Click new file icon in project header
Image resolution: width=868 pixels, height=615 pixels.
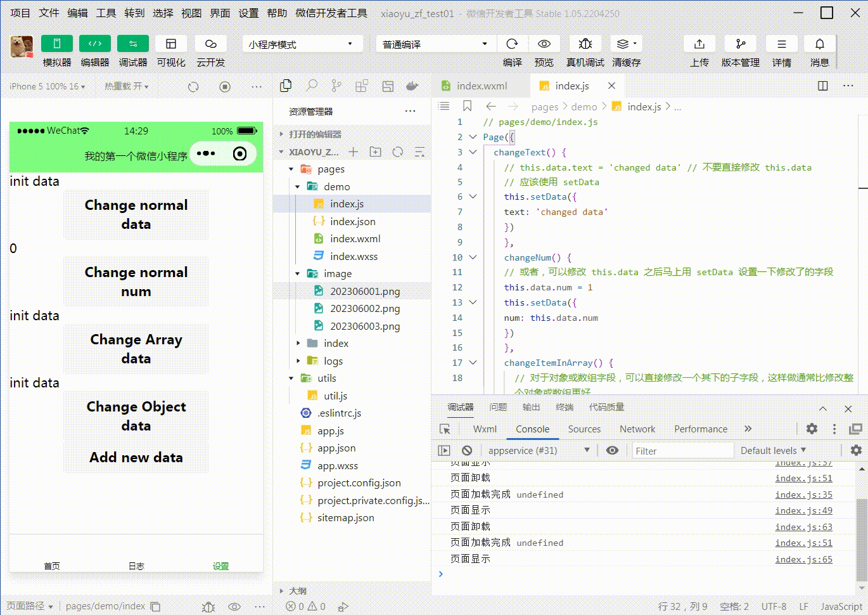[354, 152]
